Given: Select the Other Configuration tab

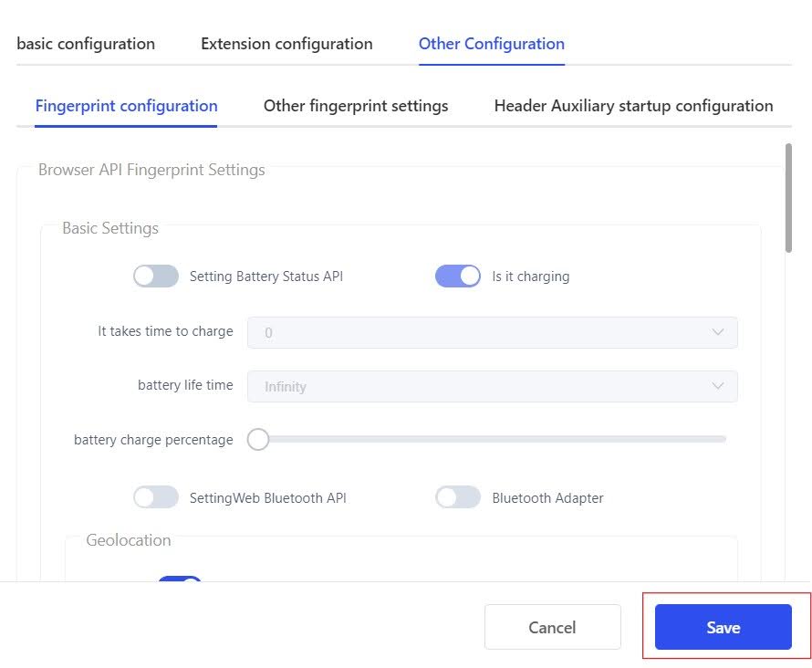Looking at the screenshot, I should [491, 44].
